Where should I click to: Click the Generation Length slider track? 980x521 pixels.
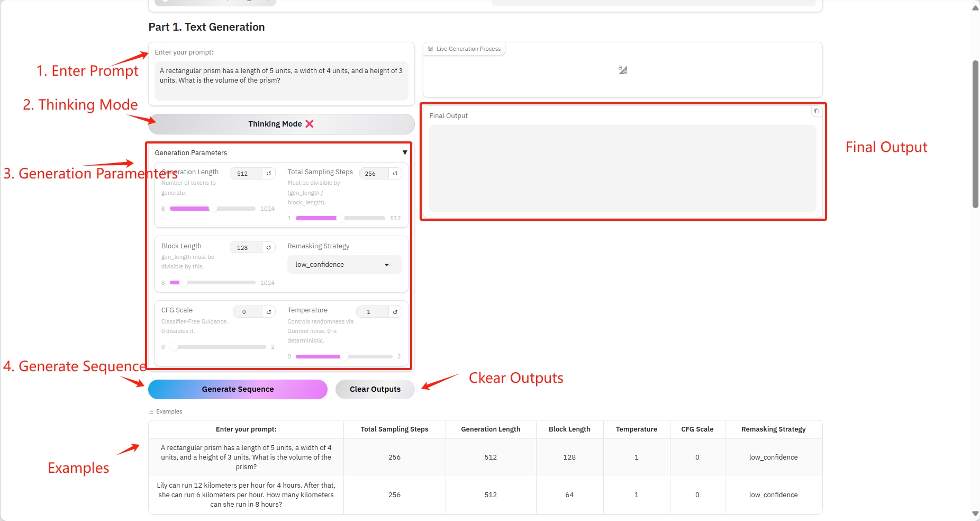[212, 209]
